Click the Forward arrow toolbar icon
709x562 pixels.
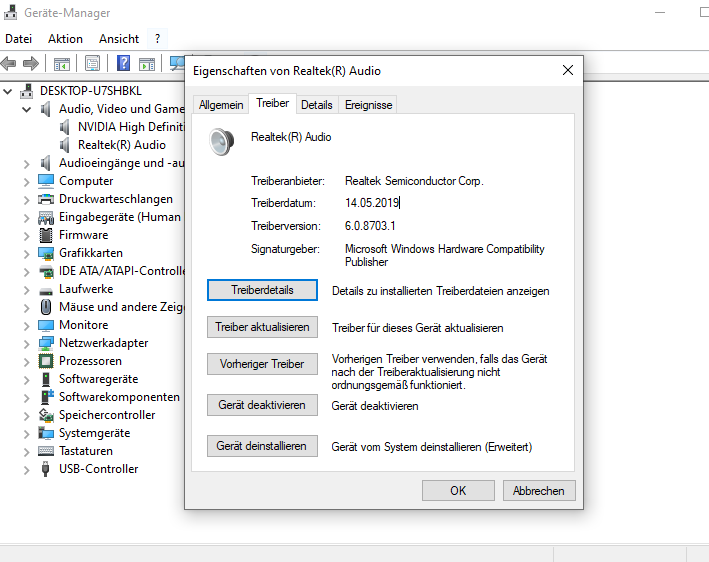[x=30, y=64]
